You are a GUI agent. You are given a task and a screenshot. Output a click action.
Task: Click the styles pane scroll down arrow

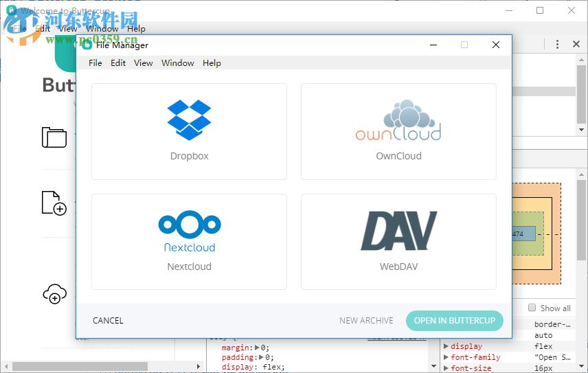(x=434, y=366)
